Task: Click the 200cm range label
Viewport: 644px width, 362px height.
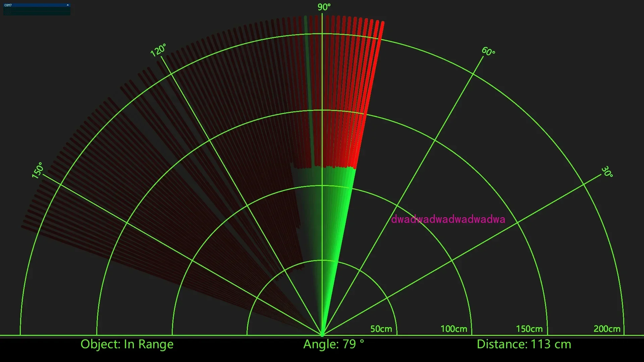Action: pos(607,329)
